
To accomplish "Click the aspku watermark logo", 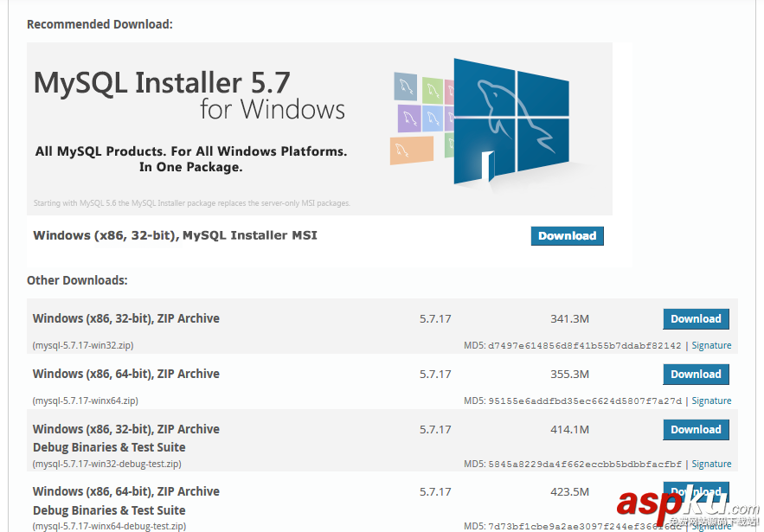I will 684,504.
